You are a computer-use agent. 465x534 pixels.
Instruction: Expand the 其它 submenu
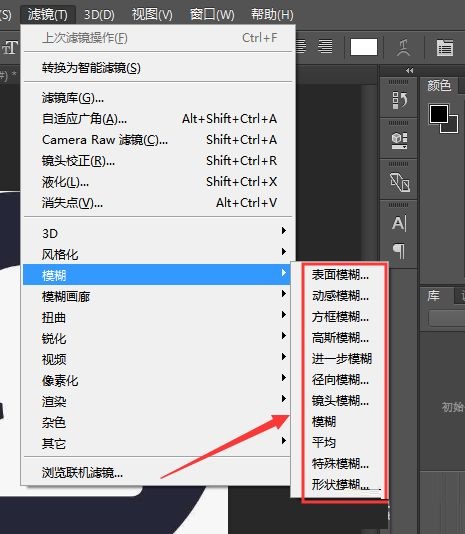pyautogui.click(x=158, y=443)
